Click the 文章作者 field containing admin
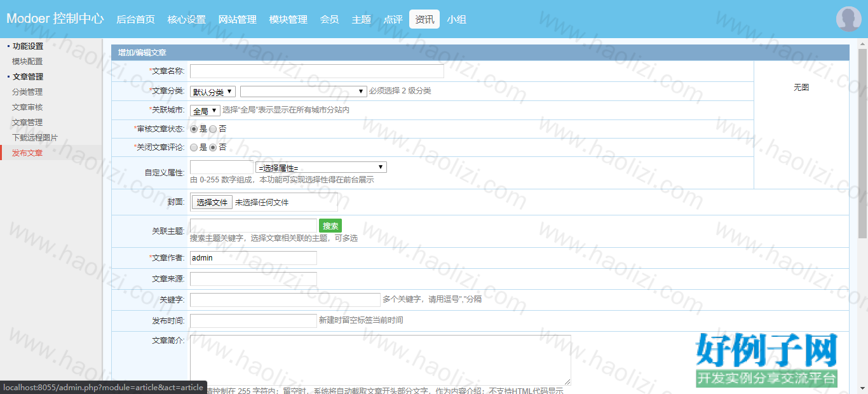868x394 pixels. (x=253, y=258)
